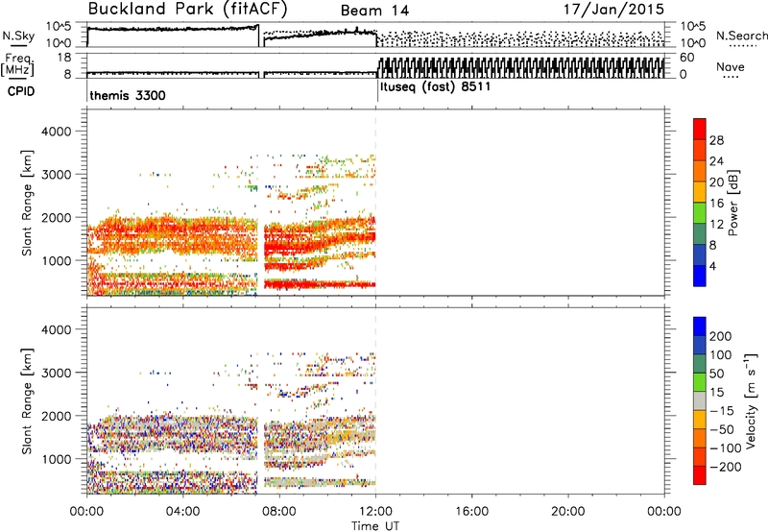Click the 'ltuseq (fast) 8511' CPID text
Viewport: 768px width, 532px height.
(436, 86)
